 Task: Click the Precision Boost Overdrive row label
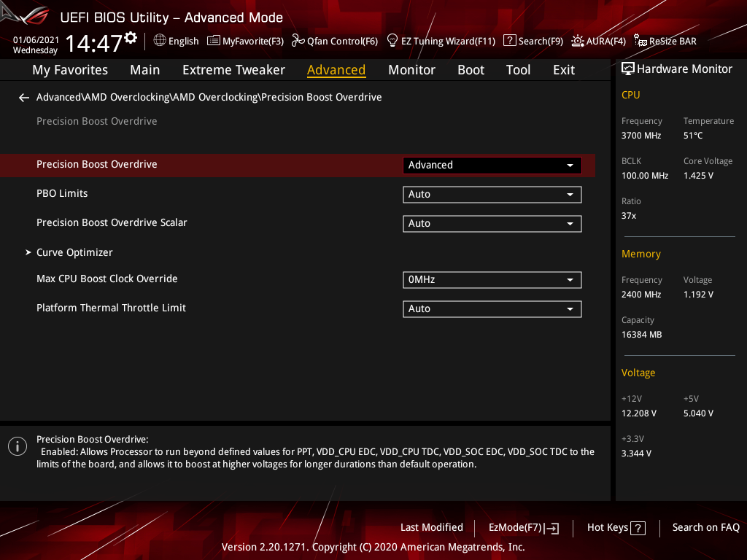pyautogui.click(x=97, y=164)
